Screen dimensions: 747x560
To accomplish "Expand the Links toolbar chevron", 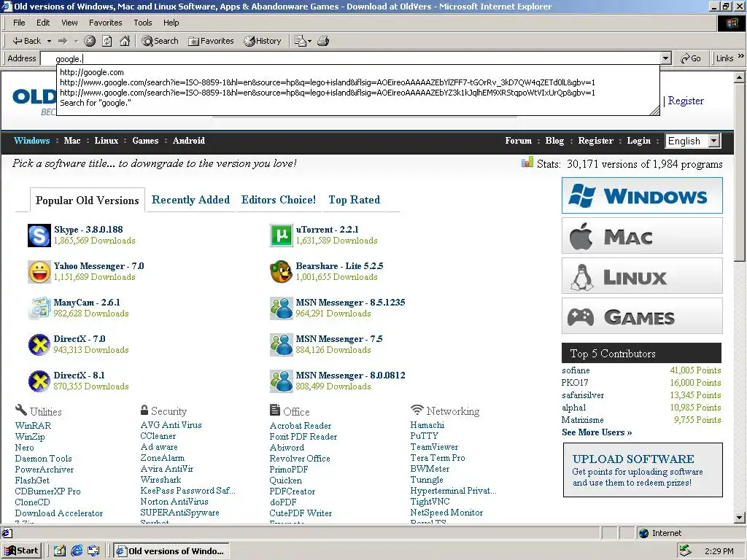I will coord(741,56).
